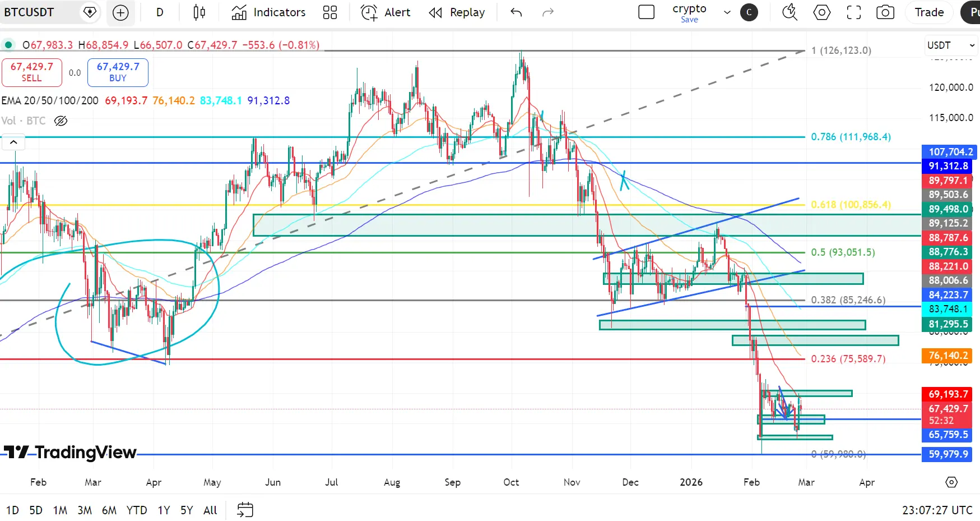
Task: Click the green market status dot
Action: tap(8, 45)
